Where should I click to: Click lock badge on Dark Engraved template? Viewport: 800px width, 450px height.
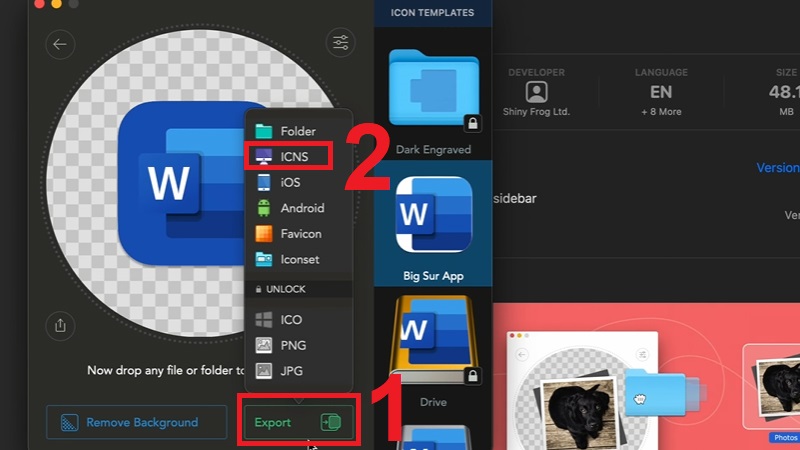(x=473, y=123)
